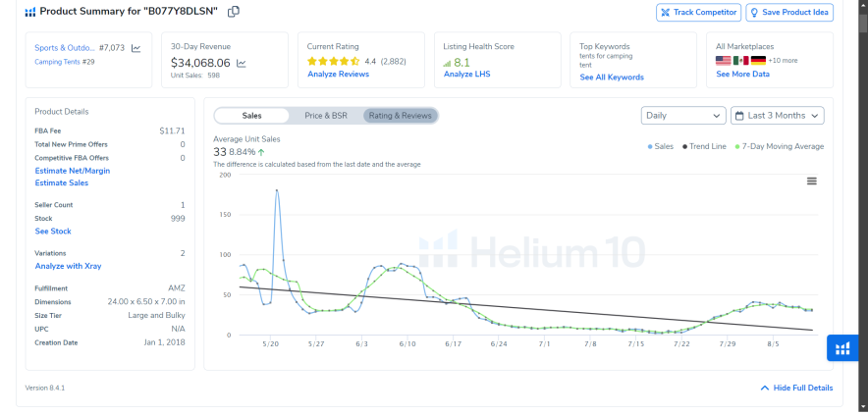This screenshot has height=415, width=868.
Task: Click the Stock value 999
Action: tap(178, 219)
